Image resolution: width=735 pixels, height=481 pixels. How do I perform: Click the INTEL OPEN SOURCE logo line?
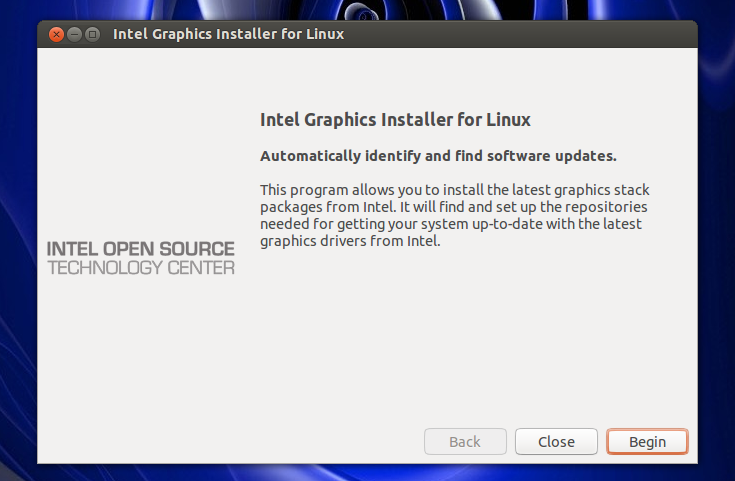point(141,249)
